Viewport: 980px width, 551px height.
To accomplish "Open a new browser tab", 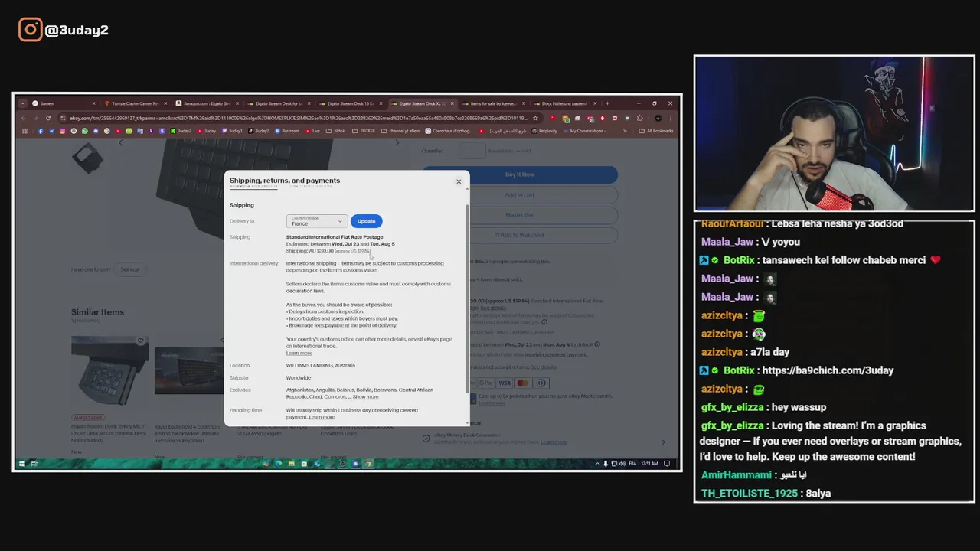I will [608, 103].
